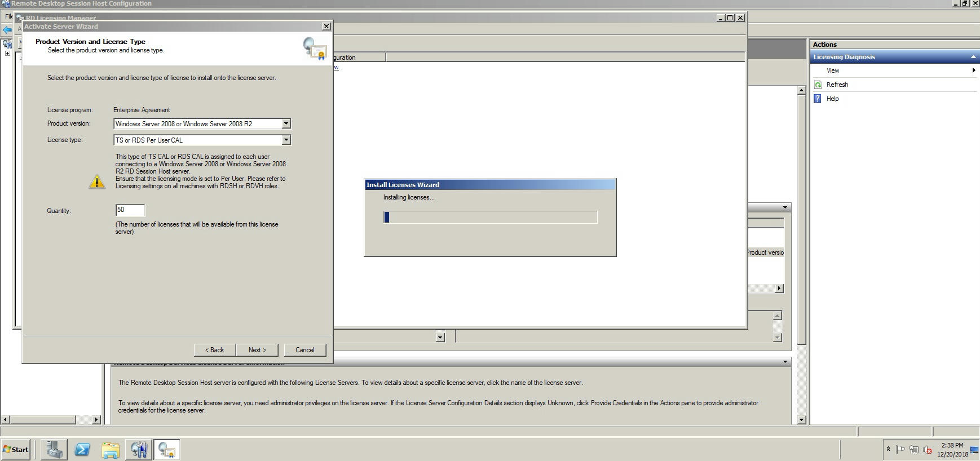
Task: Expand the View submenu arrow
Action: click(x=973, y=70)
